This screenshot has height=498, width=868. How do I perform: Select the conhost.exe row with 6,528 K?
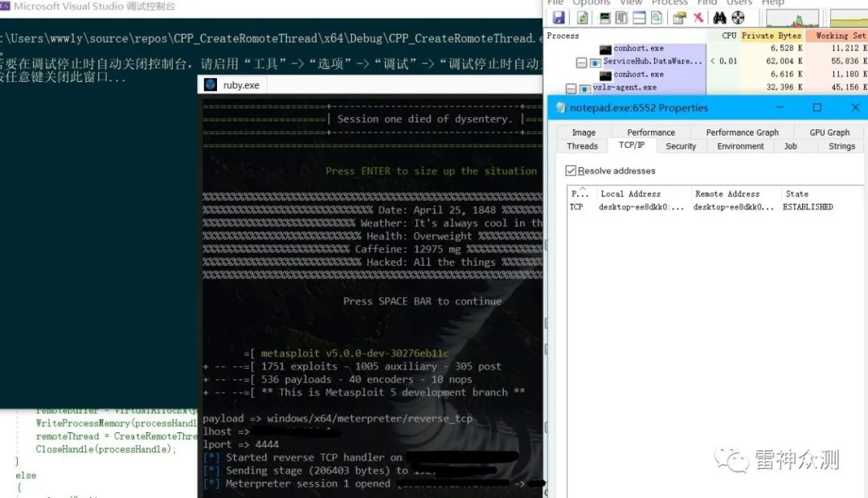706,49
